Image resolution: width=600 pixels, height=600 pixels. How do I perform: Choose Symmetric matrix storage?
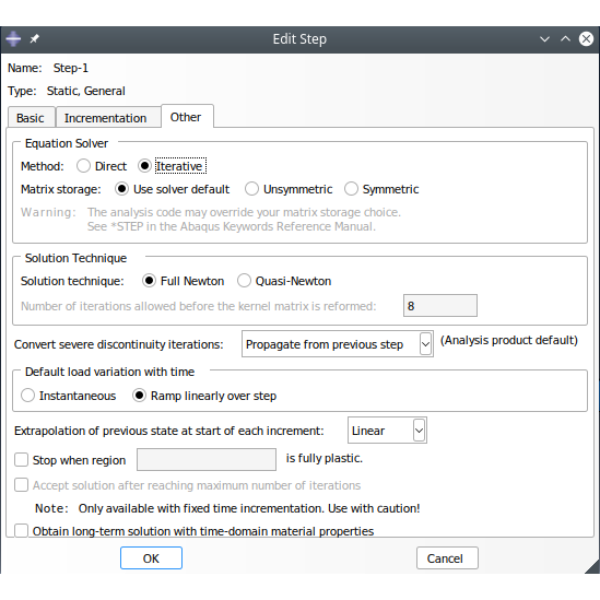tap(381, 189)
